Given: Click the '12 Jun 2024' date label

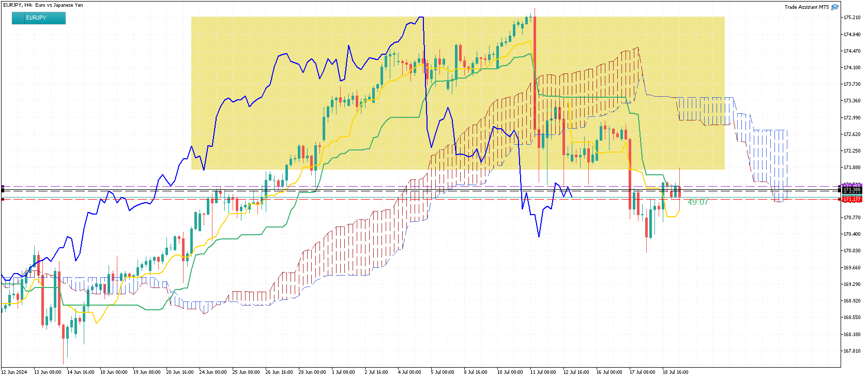Looking at the screenshot, I should (14, 372).
